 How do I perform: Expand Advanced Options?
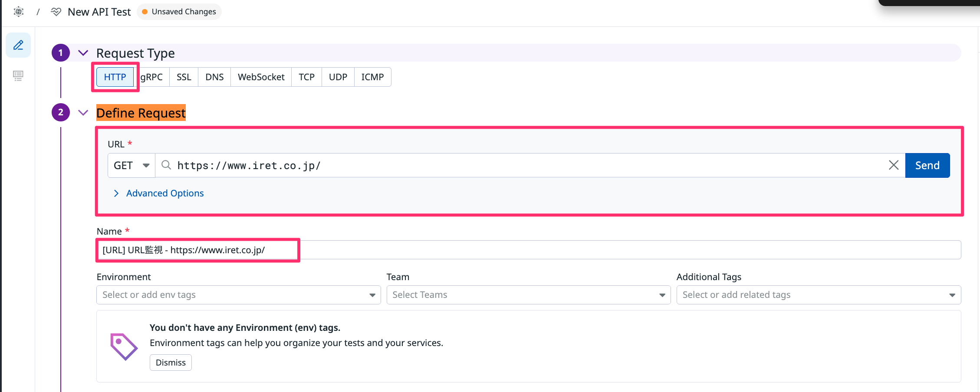click(x=164, y=193)
